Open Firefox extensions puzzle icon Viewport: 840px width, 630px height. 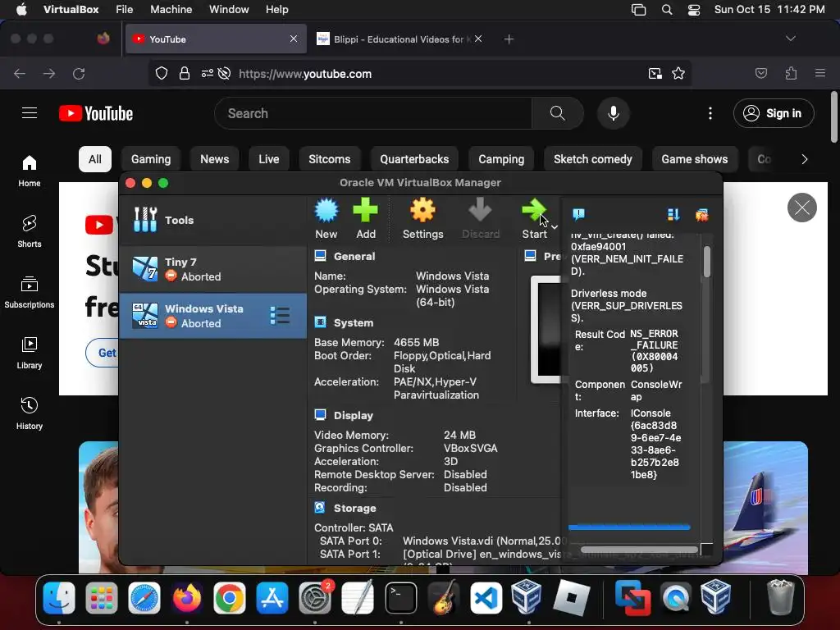(x=791, y=73)
